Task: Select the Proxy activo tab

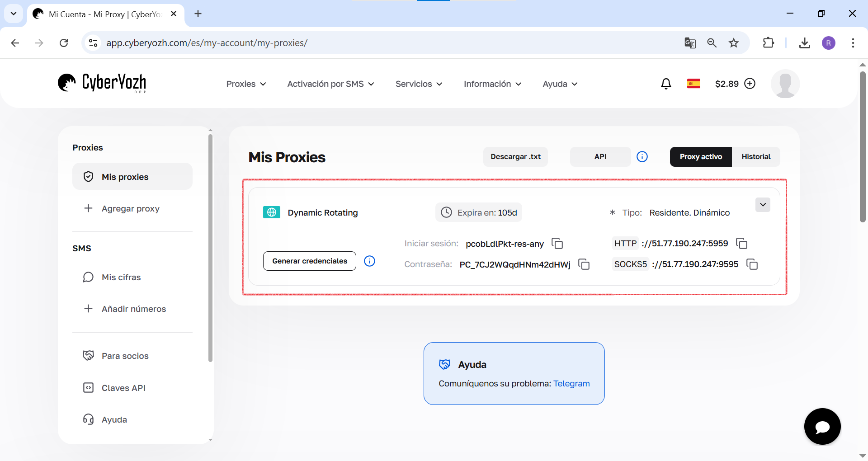Action: coord(701,157)
